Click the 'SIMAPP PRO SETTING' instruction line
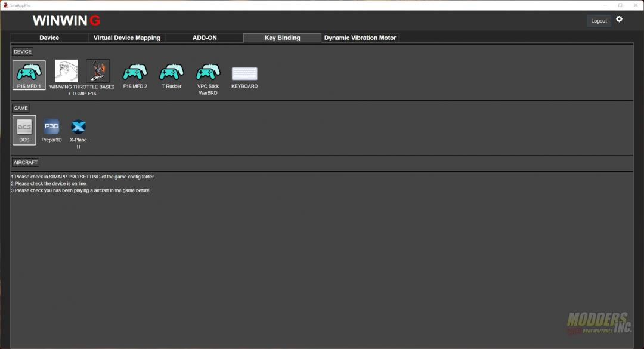644x349 pixels. (x=82, y=177)
